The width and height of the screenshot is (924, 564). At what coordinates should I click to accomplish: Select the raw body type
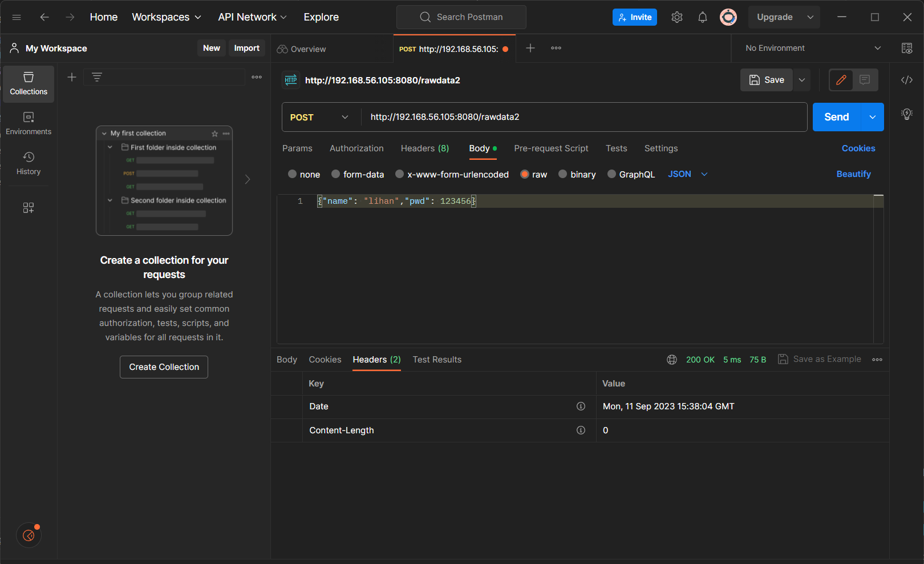pyautogui.click(x=525, y=174)
